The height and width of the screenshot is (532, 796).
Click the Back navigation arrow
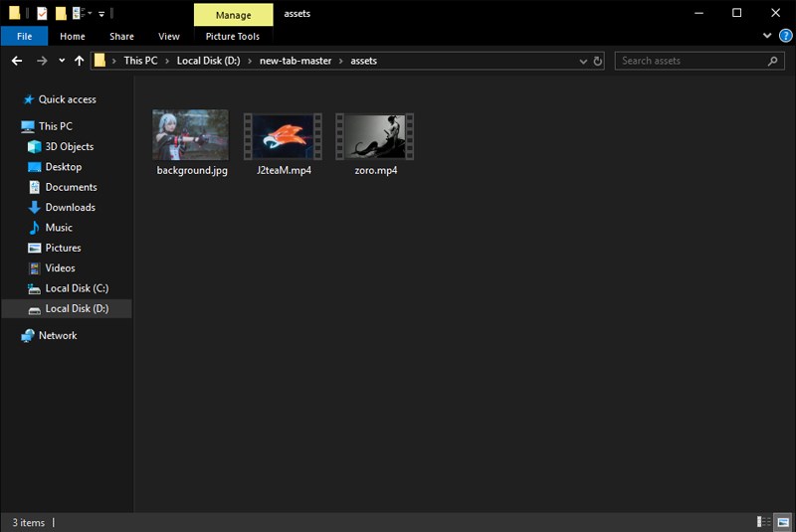tap(17, 61)
